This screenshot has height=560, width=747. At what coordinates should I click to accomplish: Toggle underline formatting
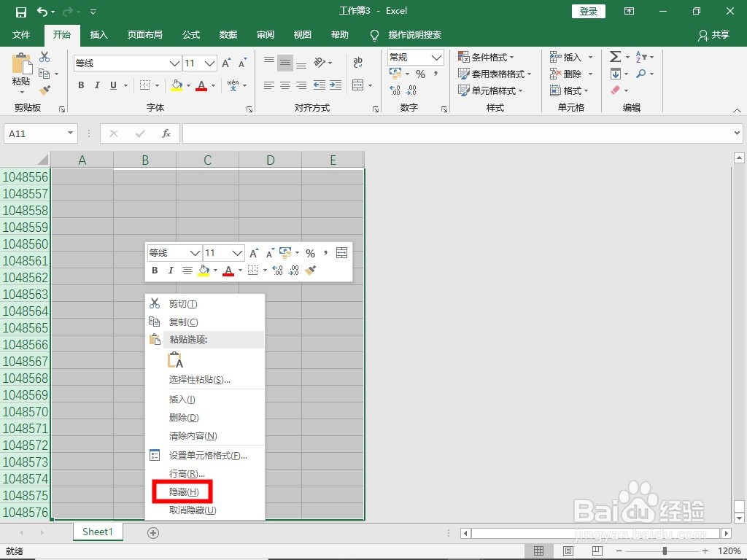point(113,85)
